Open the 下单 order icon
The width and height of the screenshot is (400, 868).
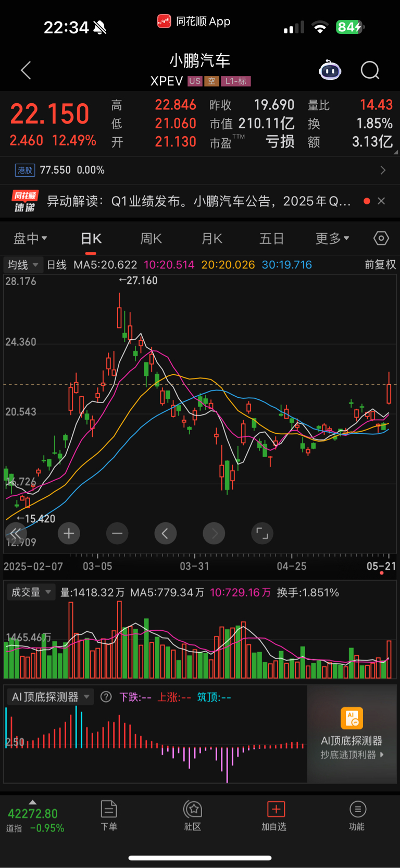click(x=109, y=816)
